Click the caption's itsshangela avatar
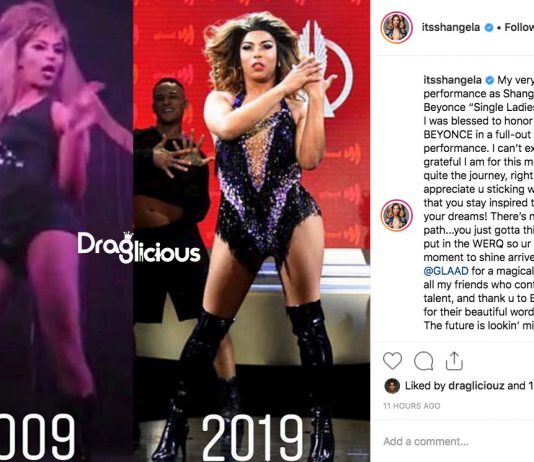534x462 pixels. (x=396, y=216)
